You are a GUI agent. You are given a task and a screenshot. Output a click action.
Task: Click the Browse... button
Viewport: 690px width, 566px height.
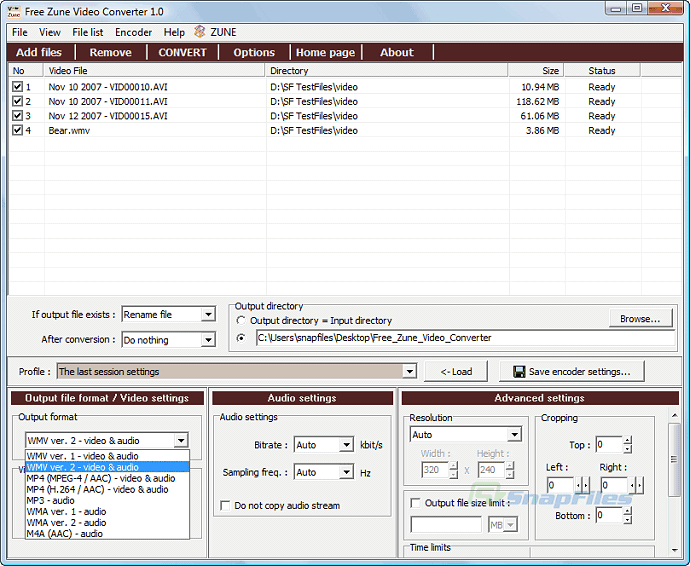pos(640,318)
